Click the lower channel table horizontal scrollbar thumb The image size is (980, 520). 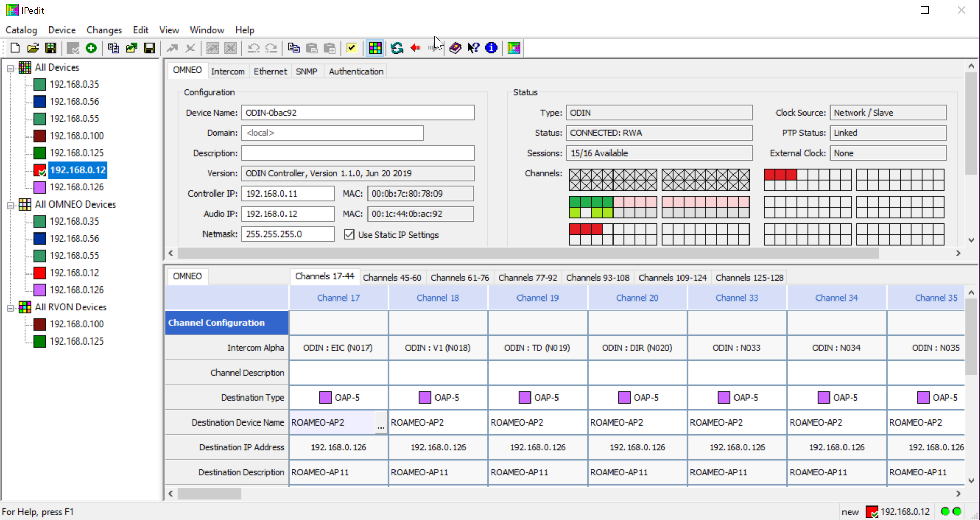[209, 494]
